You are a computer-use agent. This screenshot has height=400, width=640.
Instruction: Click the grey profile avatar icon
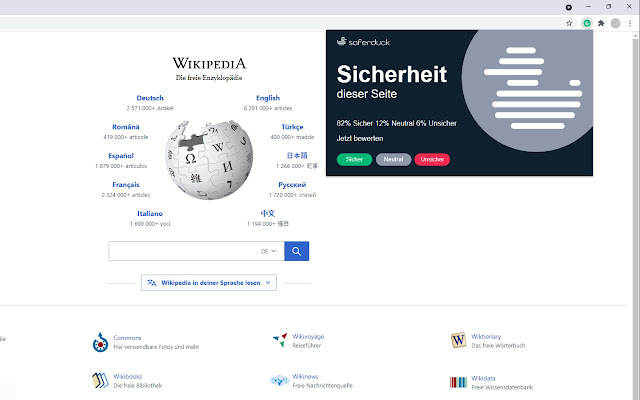(x=616, y=23)
